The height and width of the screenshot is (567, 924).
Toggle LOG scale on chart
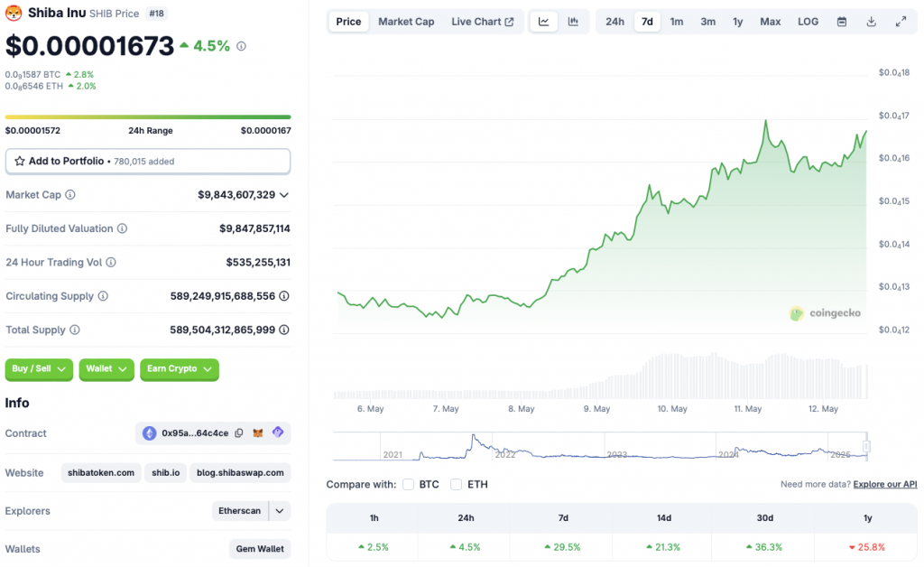click(808, 22)
